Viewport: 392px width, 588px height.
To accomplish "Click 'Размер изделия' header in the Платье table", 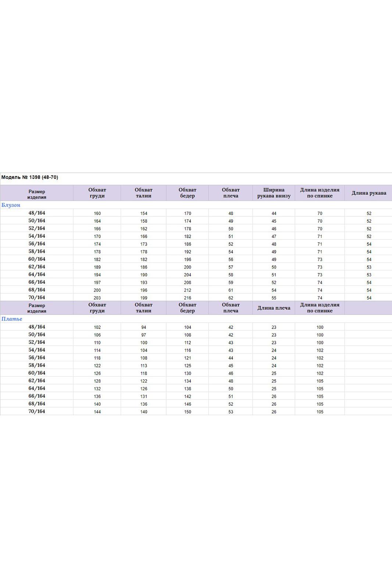I will [x=37, y=308].
